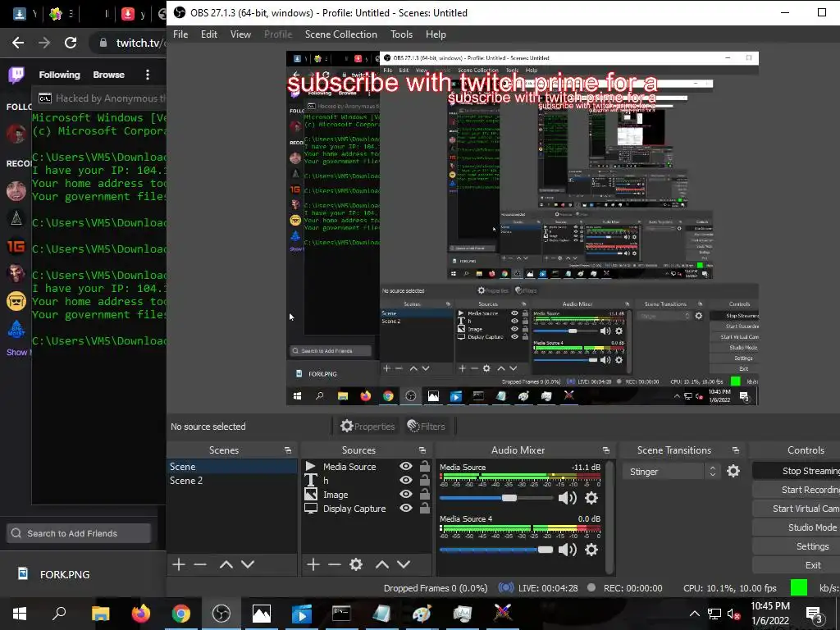This screenshot has width=840, height=630.
Task: Toggle the lock on the h source
Action: (424, 480)
